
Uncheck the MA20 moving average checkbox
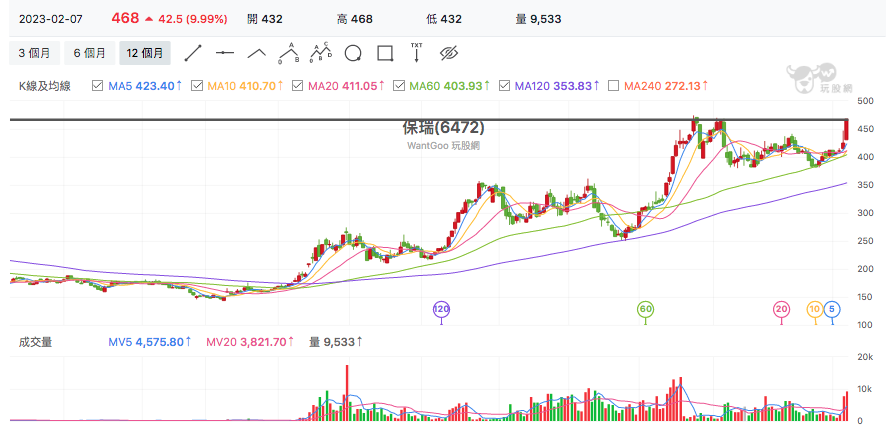(x=297, y=86)
